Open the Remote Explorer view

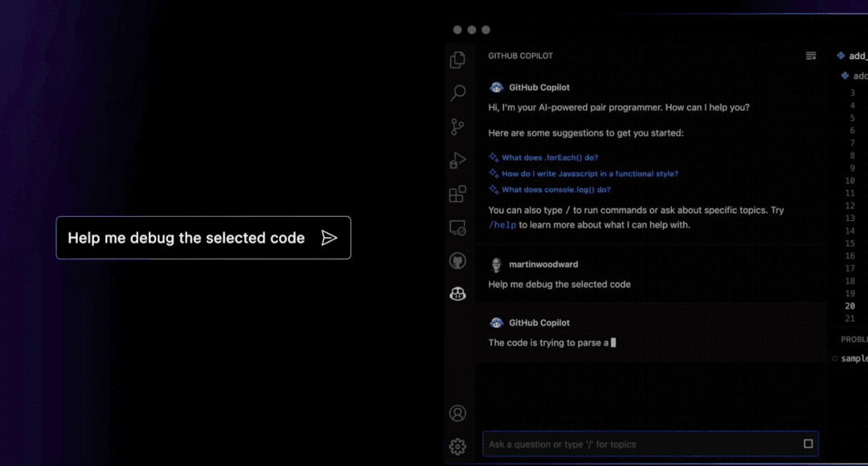coord(458,227)
